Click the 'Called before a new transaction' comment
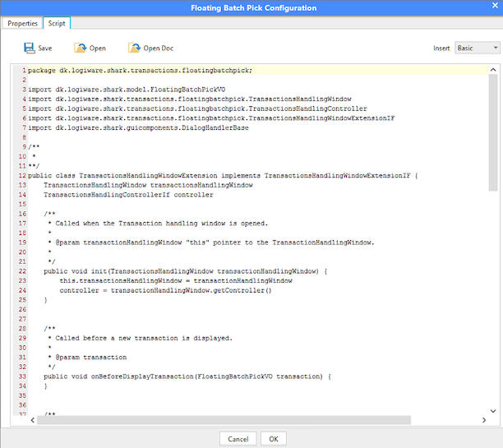 (x=141, y=338)
